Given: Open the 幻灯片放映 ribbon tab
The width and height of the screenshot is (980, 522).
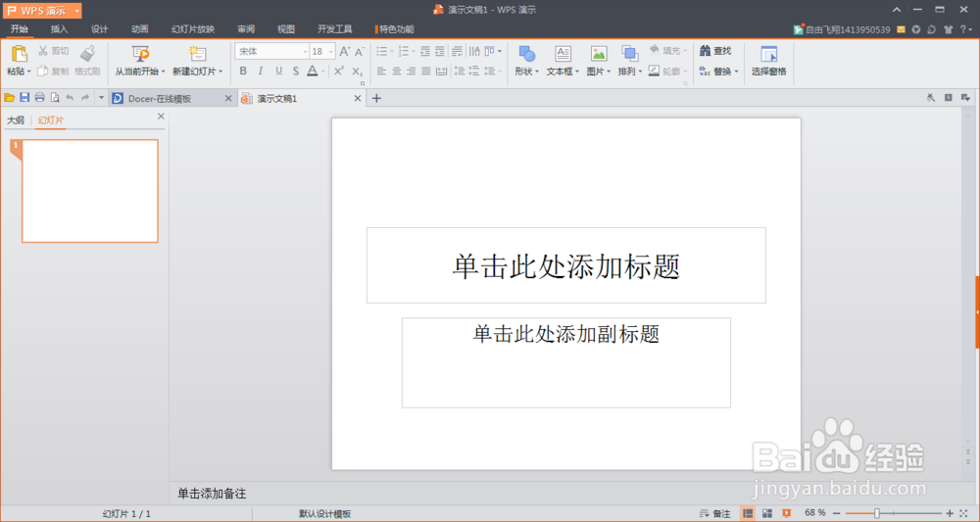Looking at the screenshot, I should tap(193, 28).
